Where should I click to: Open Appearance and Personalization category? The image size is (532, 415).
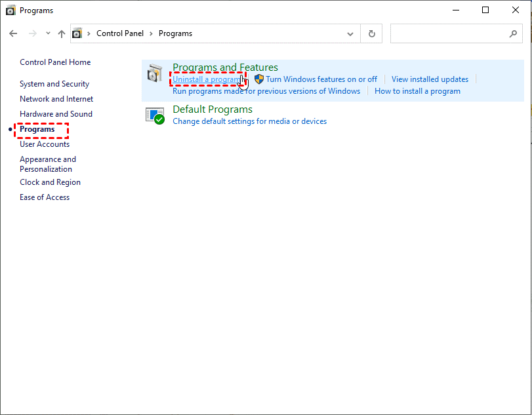[x=48, y=164]
